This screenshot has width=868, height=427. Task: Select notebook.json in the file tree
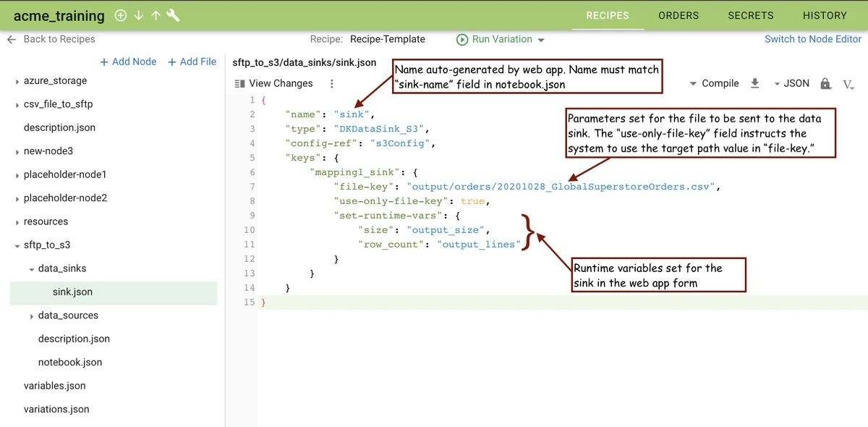[70, 362]
